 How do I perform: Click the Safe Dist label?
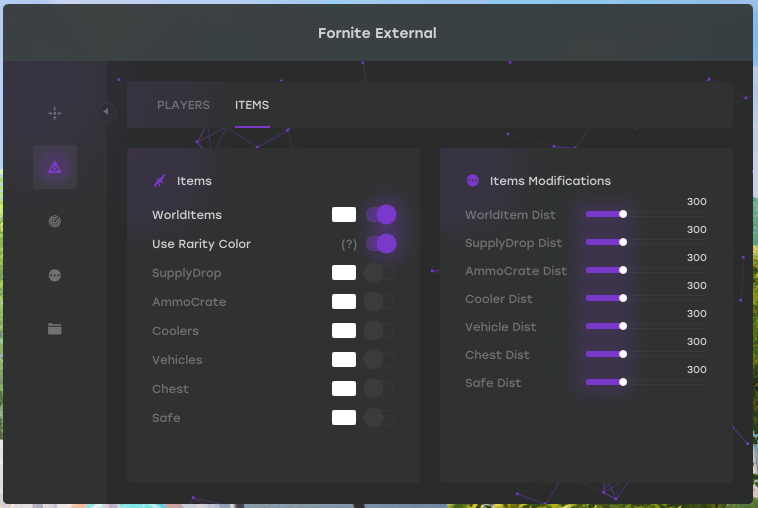coord(493,383)
